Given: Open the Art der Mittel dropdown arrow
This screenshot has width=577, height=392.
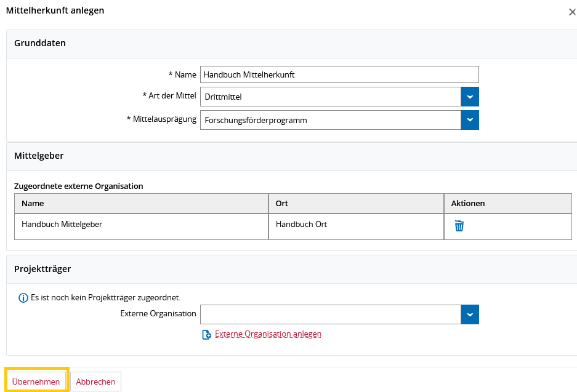Looking at the screenshot, I should coord(470,97).
